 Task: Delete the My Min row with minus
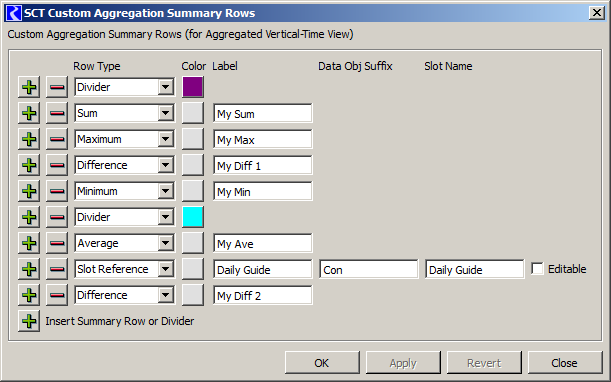coord(57,191)
